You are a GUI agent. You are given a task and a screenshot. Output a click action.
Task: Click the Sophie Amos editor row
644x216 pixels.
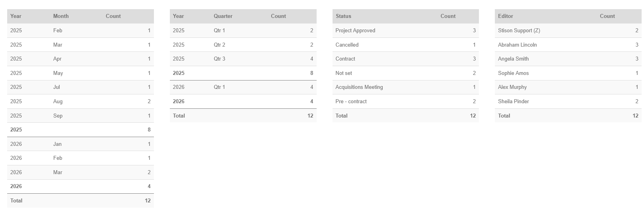pos(568,73)
